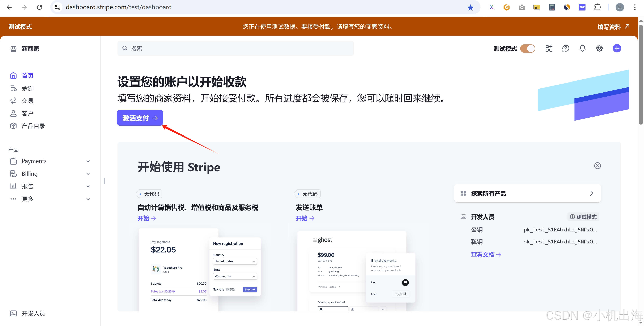Open the 报告 reports dropdown
The height and width of the screenshot is (326, 644).
88,186
